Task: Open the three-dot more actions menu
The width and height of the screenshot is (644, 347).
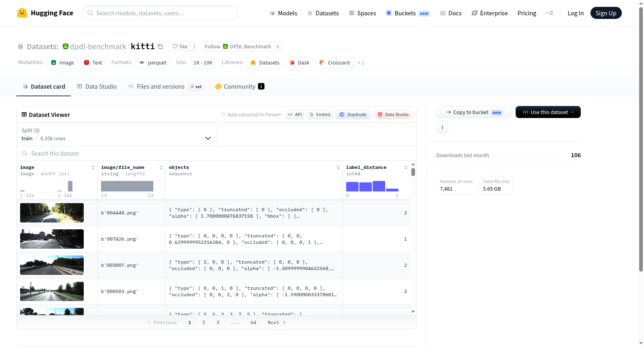Action: (x=442, y=127)
